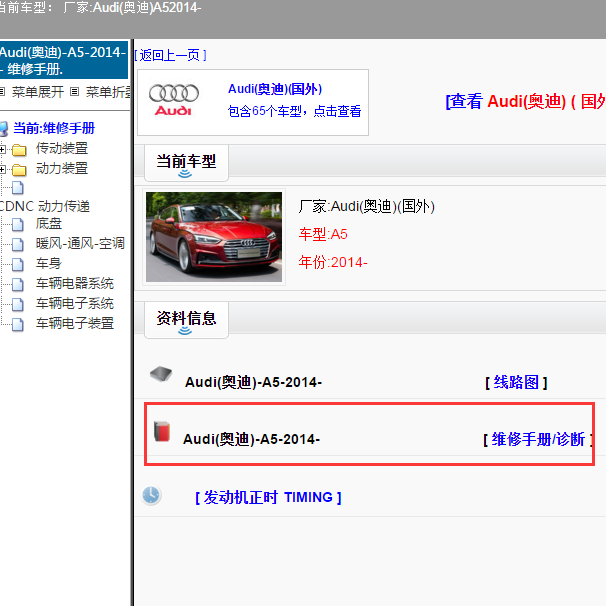This screenshot has height=606, width=606.
Task: Select 当前:维修手册 tree root
Action: coord(54,128)
